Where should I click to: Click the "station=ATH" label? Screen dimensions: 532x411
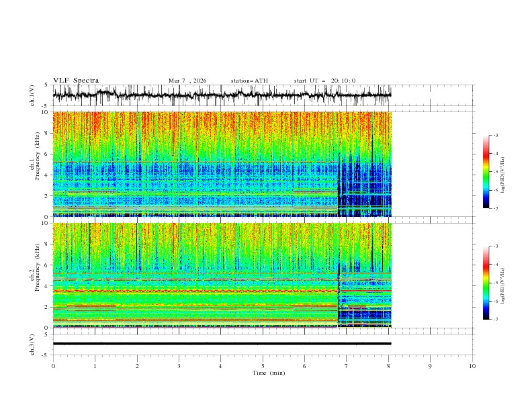(x=249, y=81)
